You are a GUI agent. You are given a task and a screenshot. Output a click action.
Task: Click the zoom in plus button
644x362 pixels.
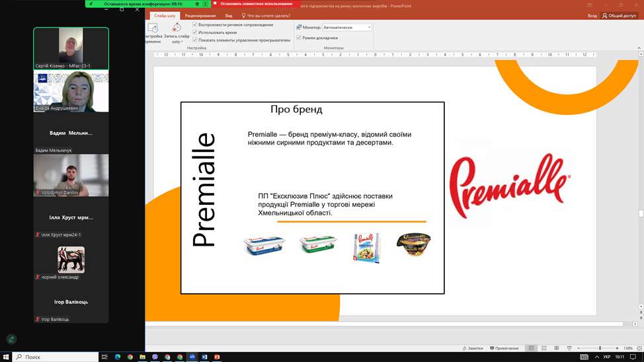pyautogui.click(x=617, y=348)
